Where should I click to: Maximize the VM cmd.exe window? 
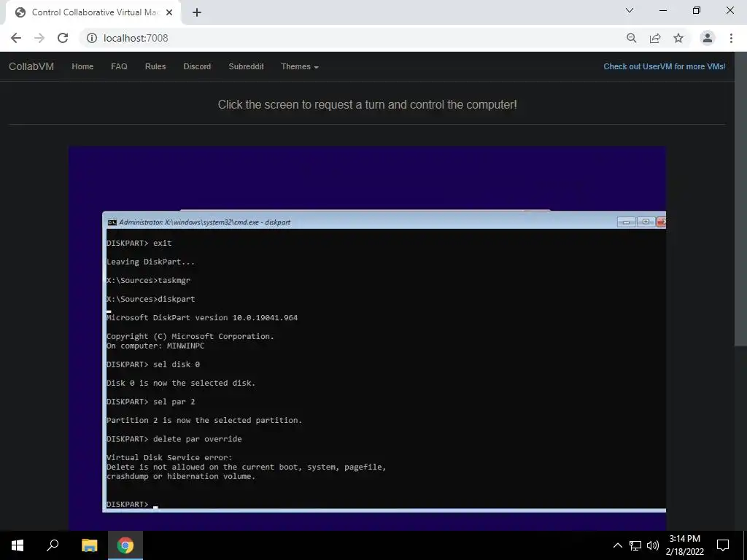click(x=646, y=222)
